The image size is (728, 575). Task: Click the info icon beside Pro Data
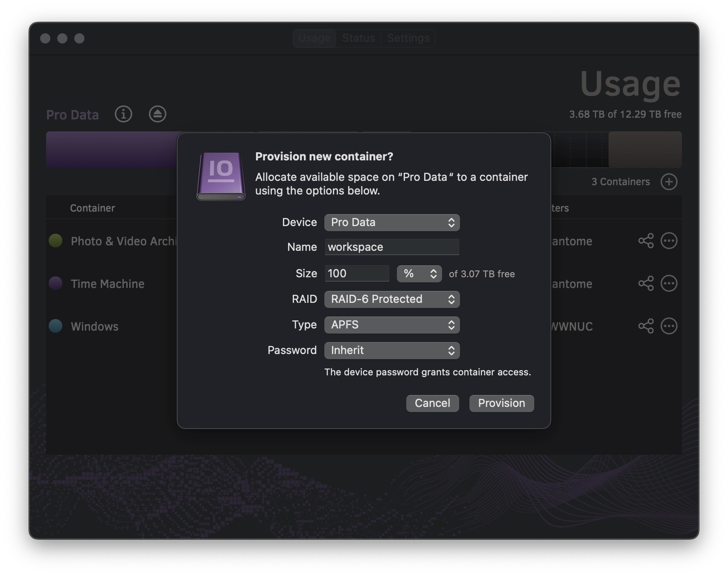(123, 114)
